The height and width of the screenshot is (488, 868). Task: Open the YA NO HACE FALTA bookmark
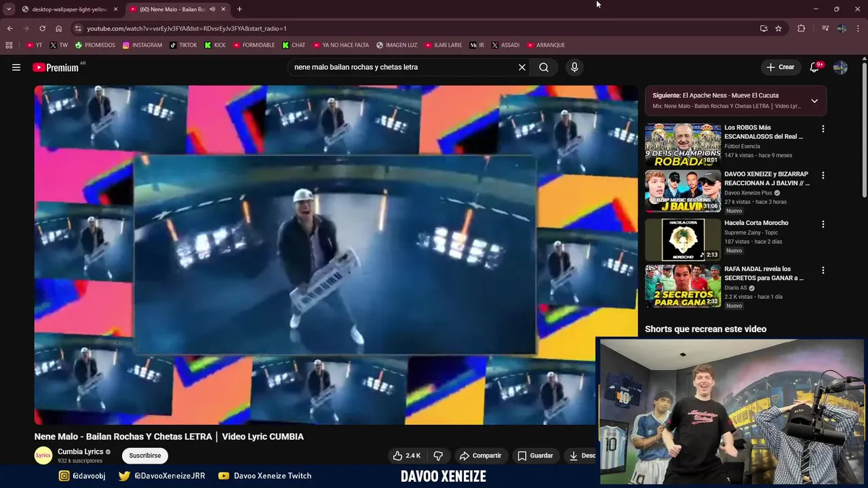tap(341, 45)
